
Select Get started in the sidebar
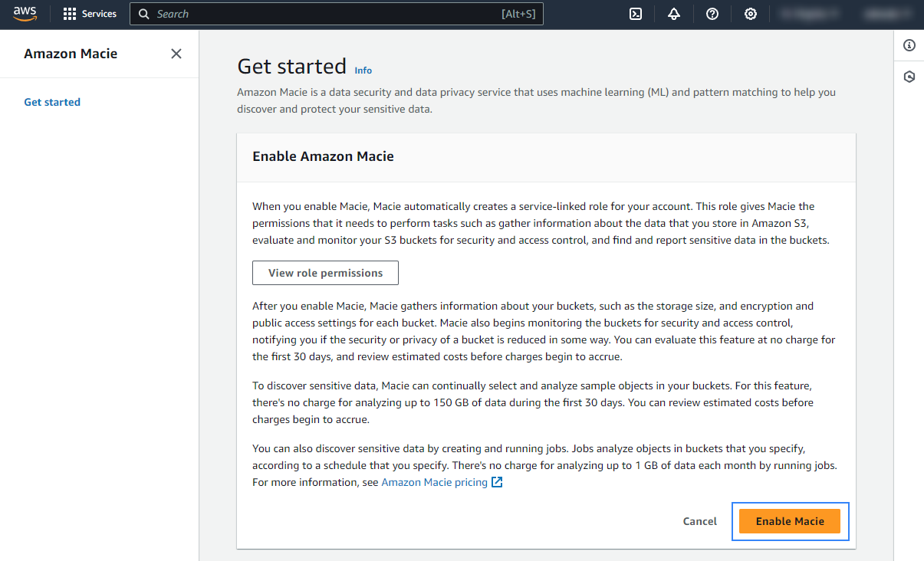tap(52, 102)
